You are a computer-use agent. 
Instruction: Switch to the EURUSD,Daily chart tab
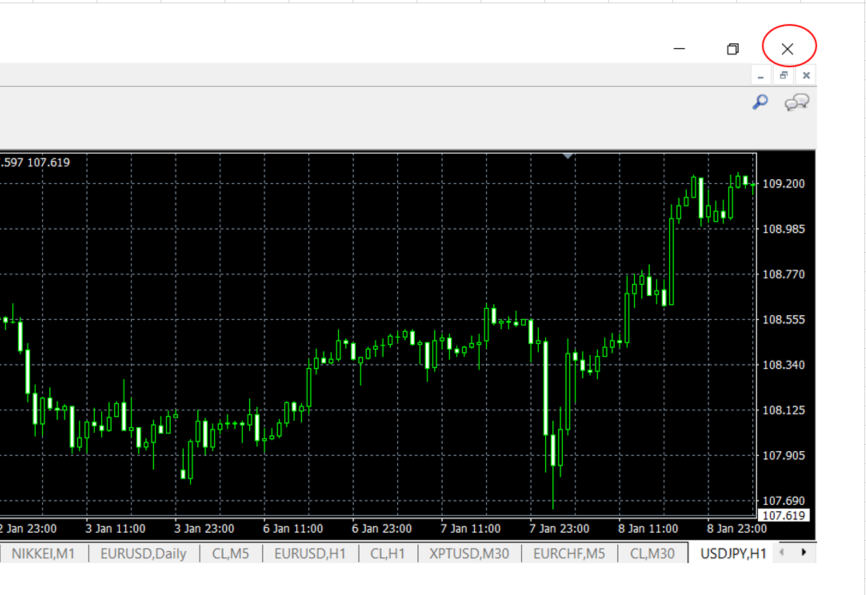pos(144,554)
